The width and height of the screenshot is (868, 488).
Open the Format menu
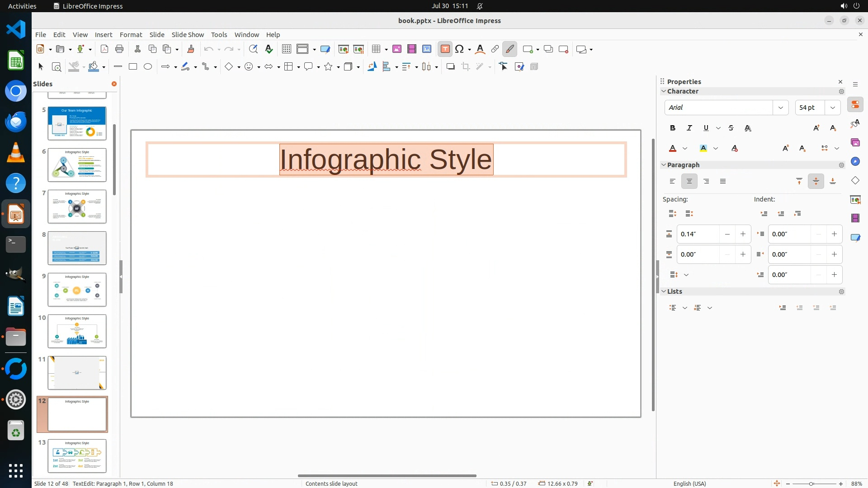tap(131, 35)
